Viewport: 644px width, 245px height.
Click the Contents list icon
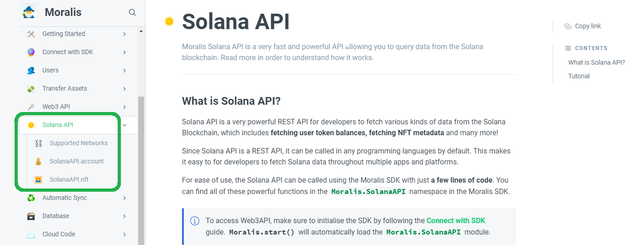click(568, 48)
